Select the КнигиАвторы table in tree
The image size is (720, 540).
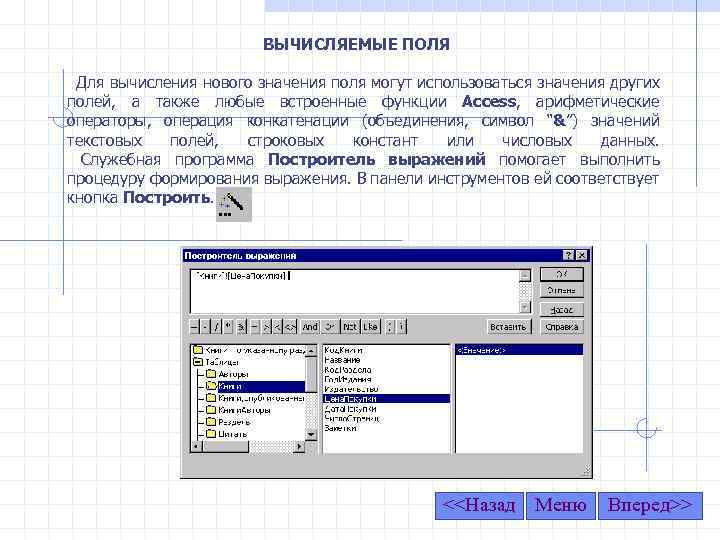pos(244,410)
